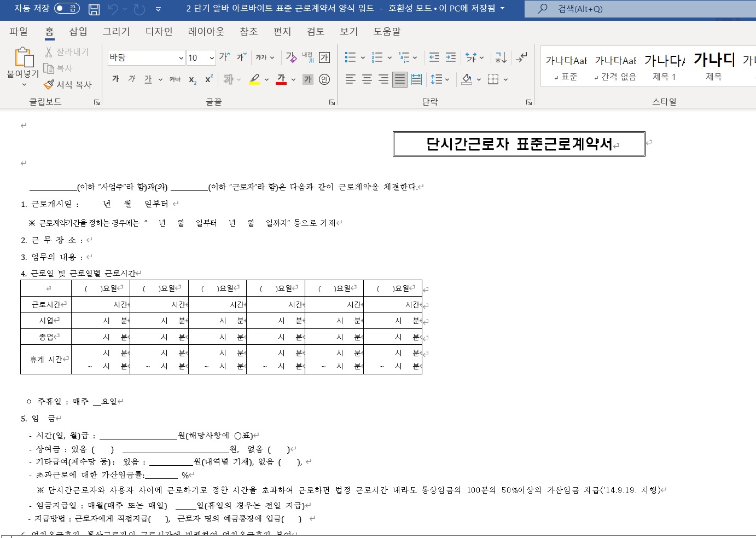Image resolution: width=756 pixels, height=538 pixels.
Task: Toggle show paragraph marks icon
Action: coord(522,57)
